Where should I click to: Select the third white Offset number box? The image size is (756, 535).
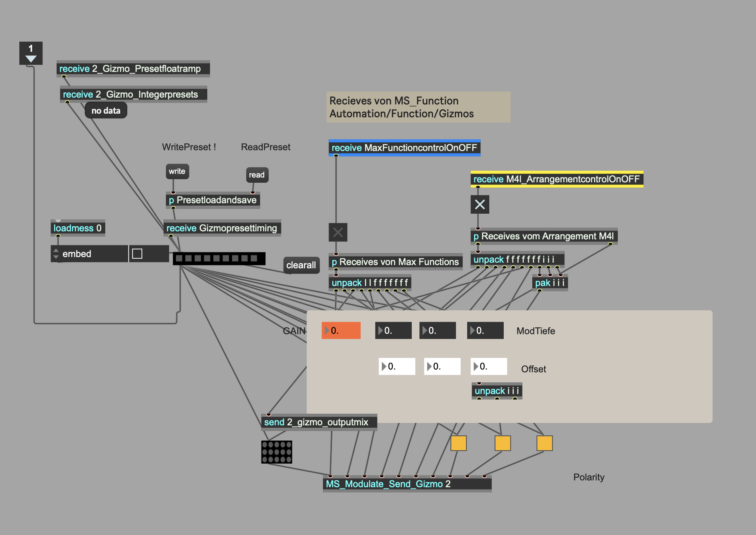tap(489, 366)
